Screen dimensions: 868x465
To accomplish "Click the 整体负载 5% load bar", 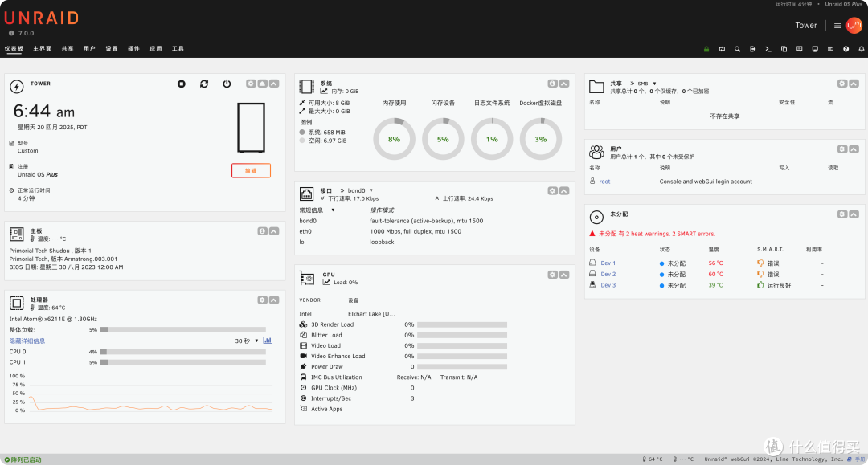I will coord(182,330).
